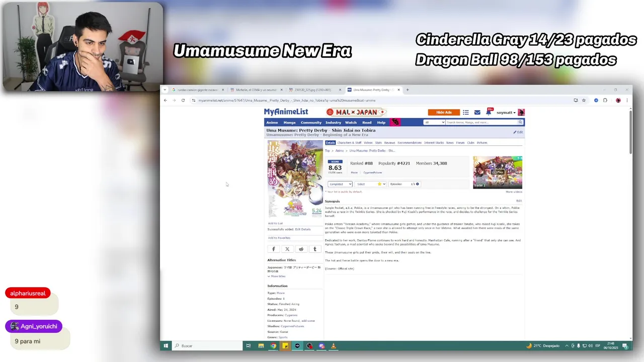
Task: Click the Hide Ads button
Action: 444,112
